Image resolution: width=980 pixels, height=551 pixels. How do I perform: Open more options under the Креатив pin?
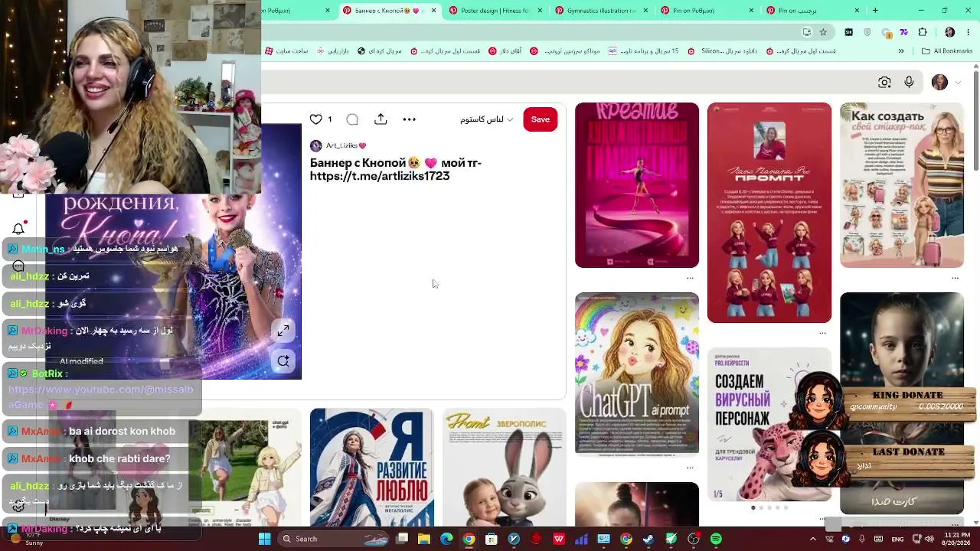(690, 278)
